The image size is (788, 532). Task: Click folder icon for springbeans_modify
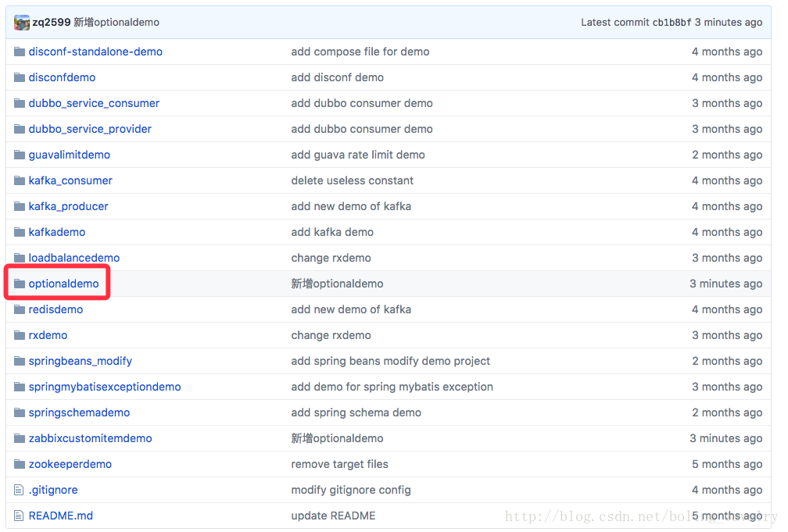(20, 361)
